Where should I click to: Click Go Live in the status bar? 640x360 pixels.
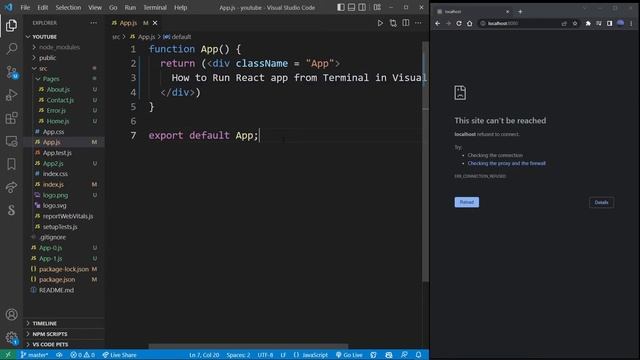[349, 355]
